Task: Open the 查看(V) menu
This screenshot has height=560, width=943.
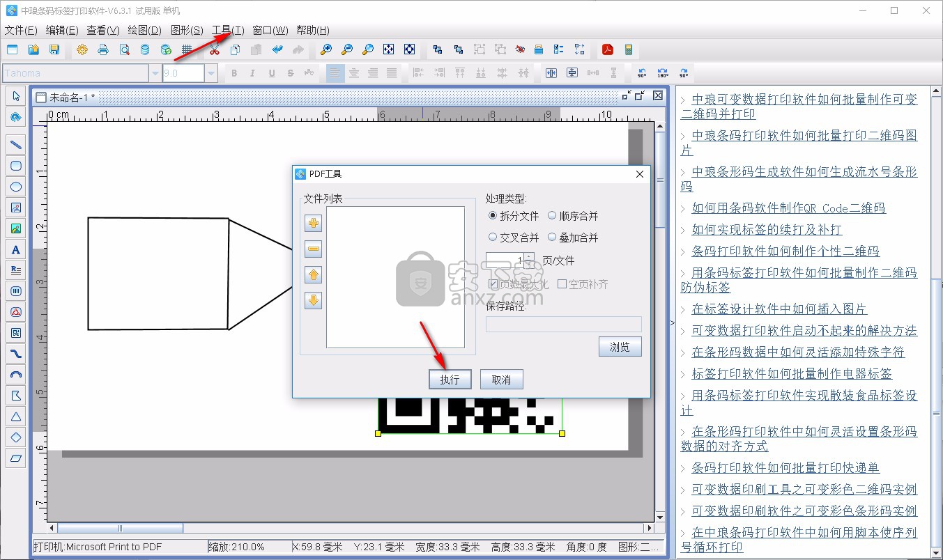Action: click(103, 30)
